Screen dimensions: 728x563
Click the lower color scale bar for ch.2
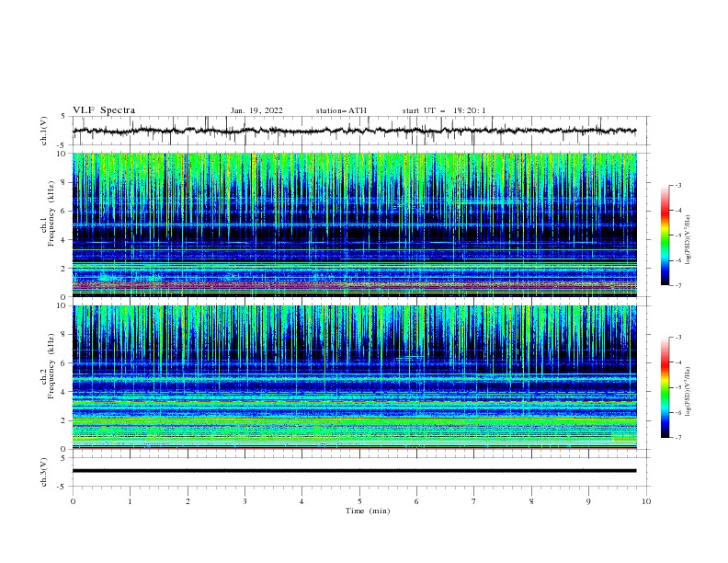[x=665, y=387]
